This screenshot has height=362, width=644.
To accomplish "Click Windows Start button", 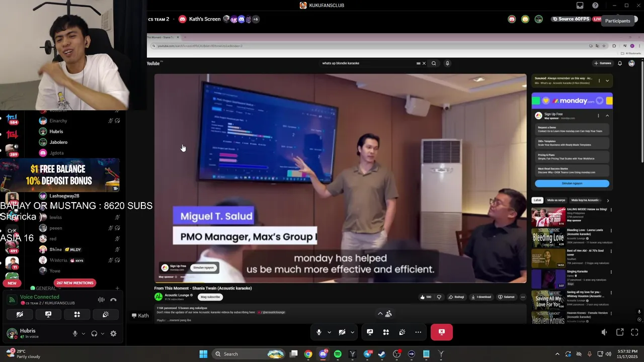I will [x=203, y=354].
